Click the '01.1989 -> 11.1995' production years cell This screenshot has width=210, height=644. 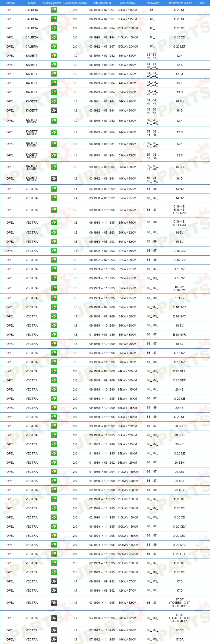click(x=102, y=453)
